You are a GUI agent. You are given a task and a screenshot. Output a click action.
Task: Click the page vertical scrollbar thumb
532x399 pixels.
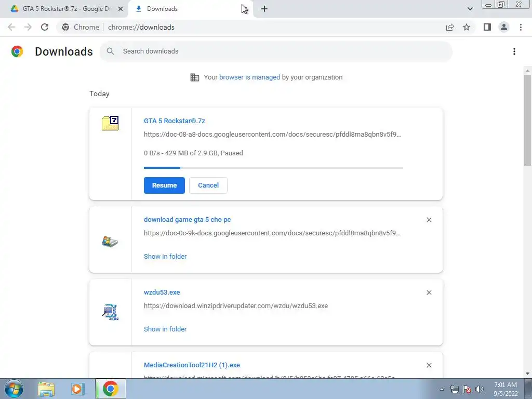point(527,121)
